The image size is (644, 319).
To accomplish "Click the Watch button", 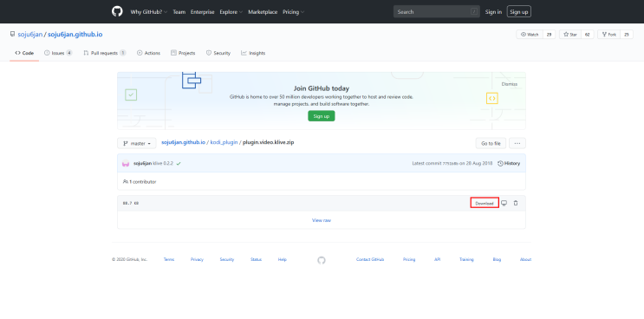I will (530, 35).
